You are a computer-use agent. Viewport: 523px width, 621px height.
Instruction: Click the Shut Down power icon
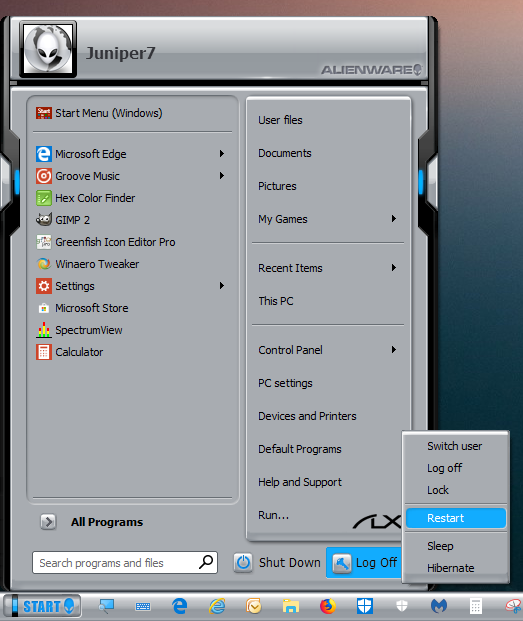click(x=243, y=562)
